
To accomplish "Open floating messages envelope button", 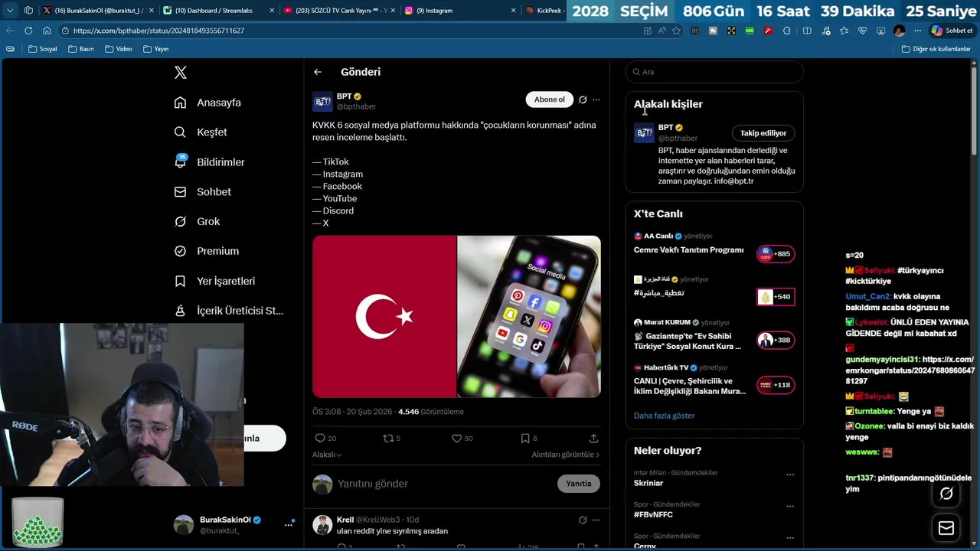I will [x=946, y=528].
